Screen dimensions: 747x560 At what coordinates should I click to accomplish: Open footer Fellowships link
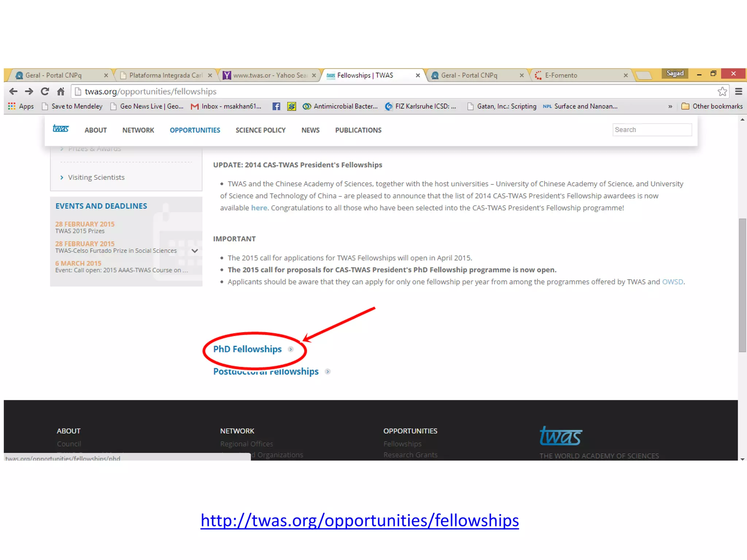click(402, 444)
